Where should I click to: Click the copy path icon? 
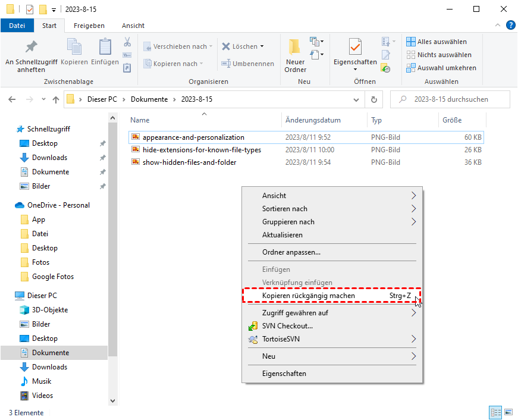pos(127,55)
